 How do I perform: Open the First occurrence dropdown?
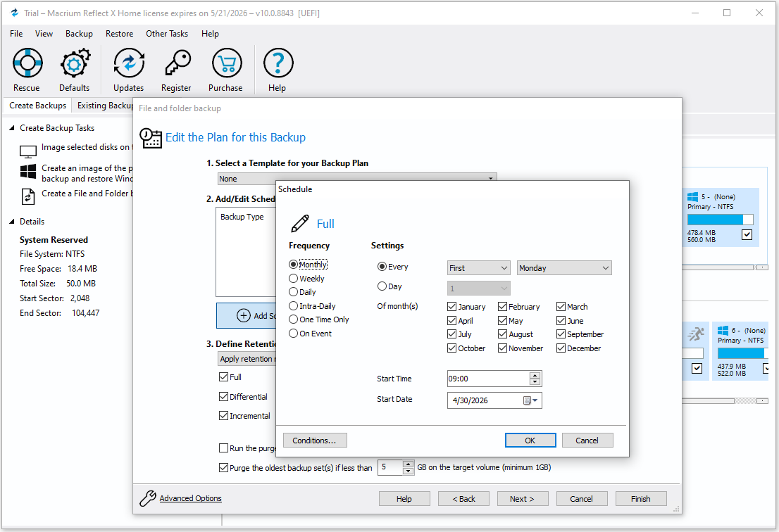[479, 268]
